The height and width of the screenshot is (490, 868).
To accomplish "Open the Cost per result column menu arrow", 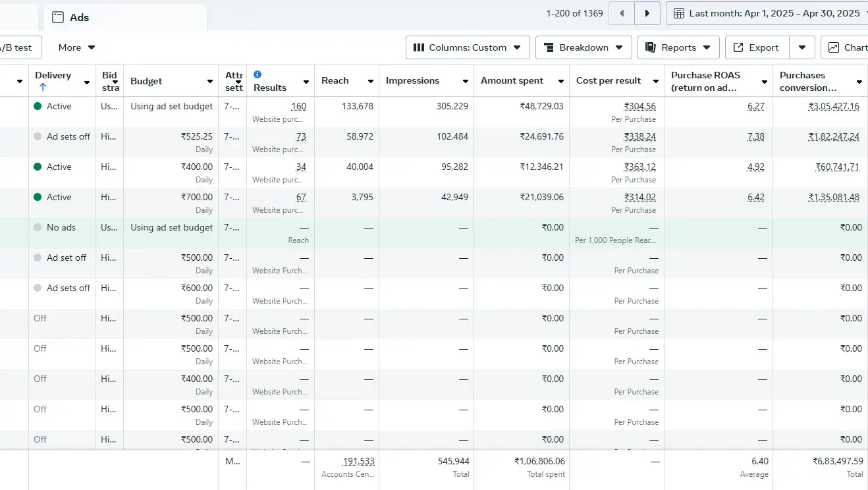I will coord(656,82).
